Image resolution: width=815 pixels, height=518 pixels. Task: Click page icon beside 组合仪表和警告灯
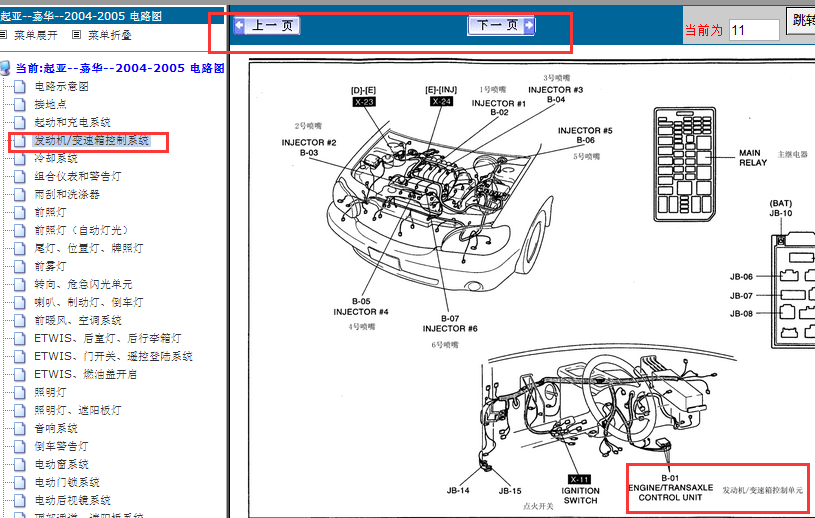click(20, 176)
